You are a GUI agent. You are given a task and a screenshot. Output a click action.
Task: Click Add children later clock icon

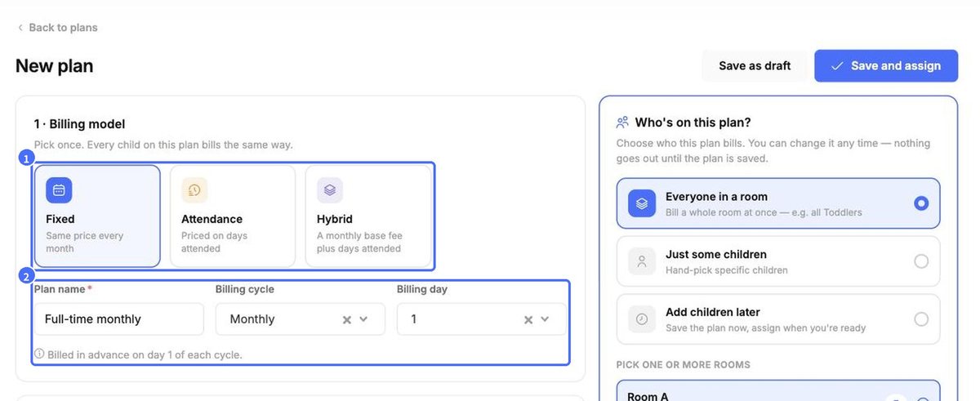pos(642,319)
